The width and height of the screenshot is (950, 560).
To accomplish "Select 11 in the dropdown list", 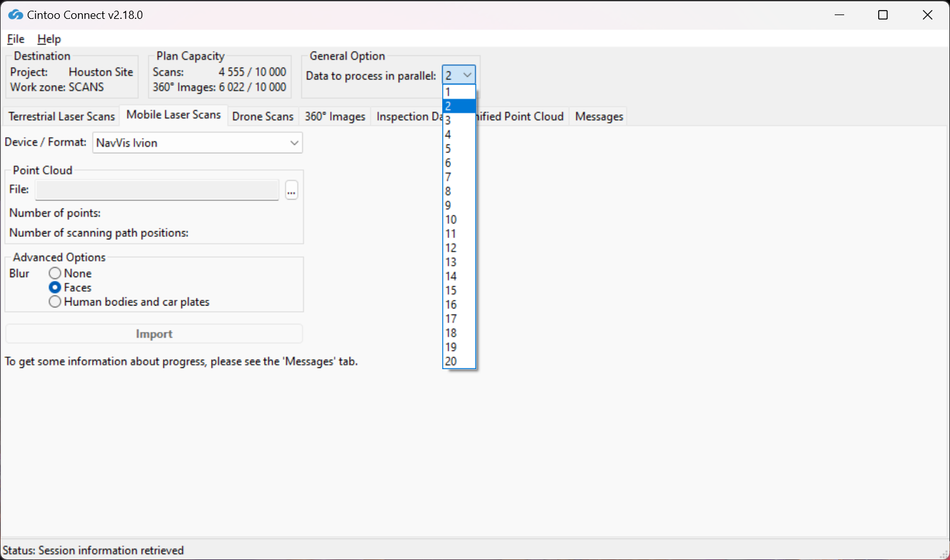I will [x=459, y=234].
